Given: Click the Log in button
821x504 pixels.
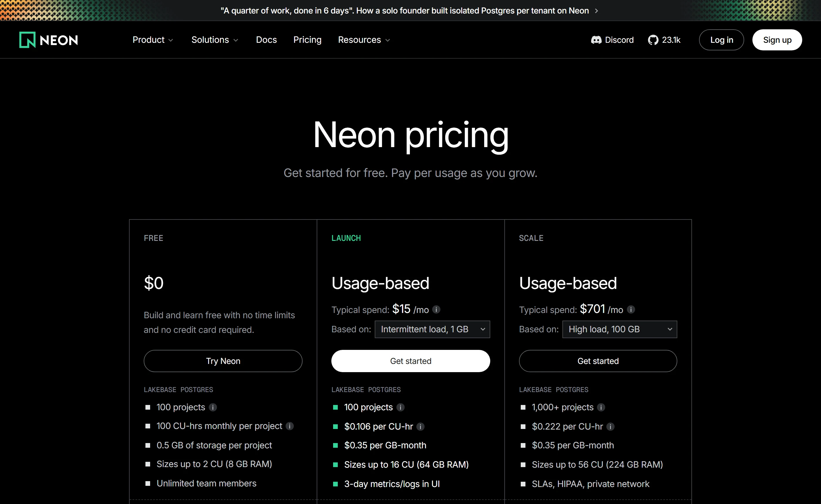Looking at the screenshot, I should click(721, 40).
